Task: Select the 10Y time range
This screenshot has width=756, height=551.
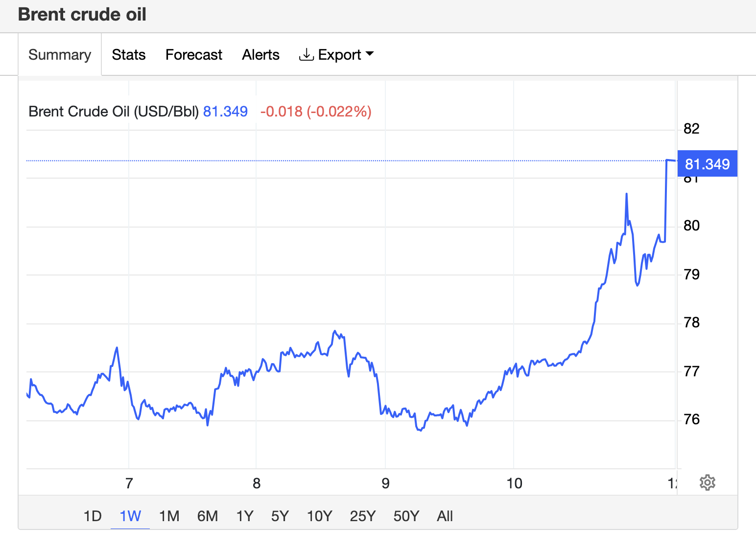Action: tap(319, 516)
